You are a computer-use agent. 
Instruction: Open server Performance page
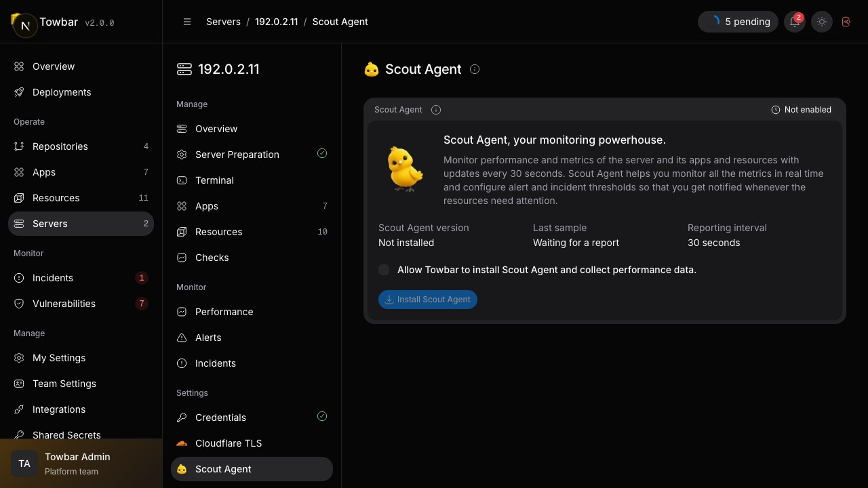coord(252,312)
